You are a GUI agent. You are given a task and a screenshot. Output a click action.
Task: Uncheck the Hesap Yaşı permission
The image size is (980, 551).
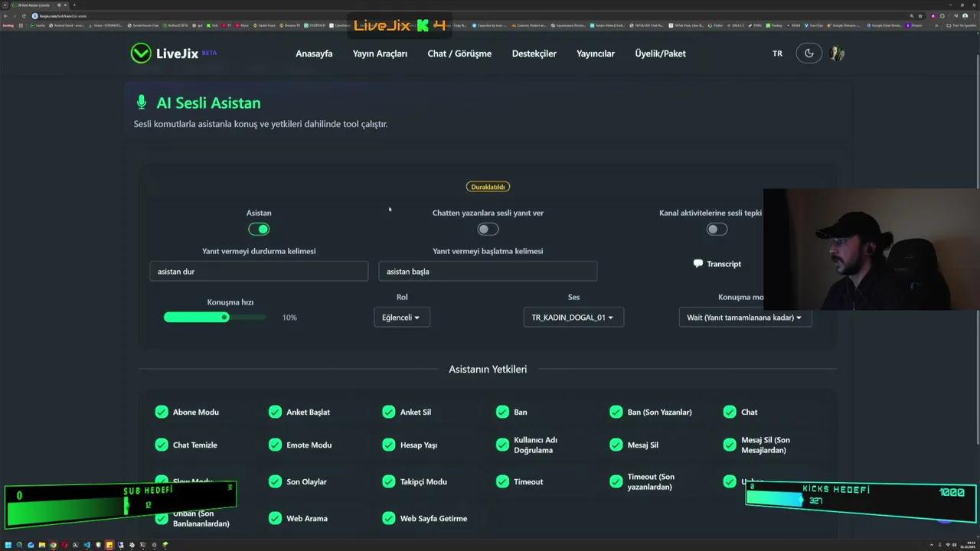click(389, 445)
